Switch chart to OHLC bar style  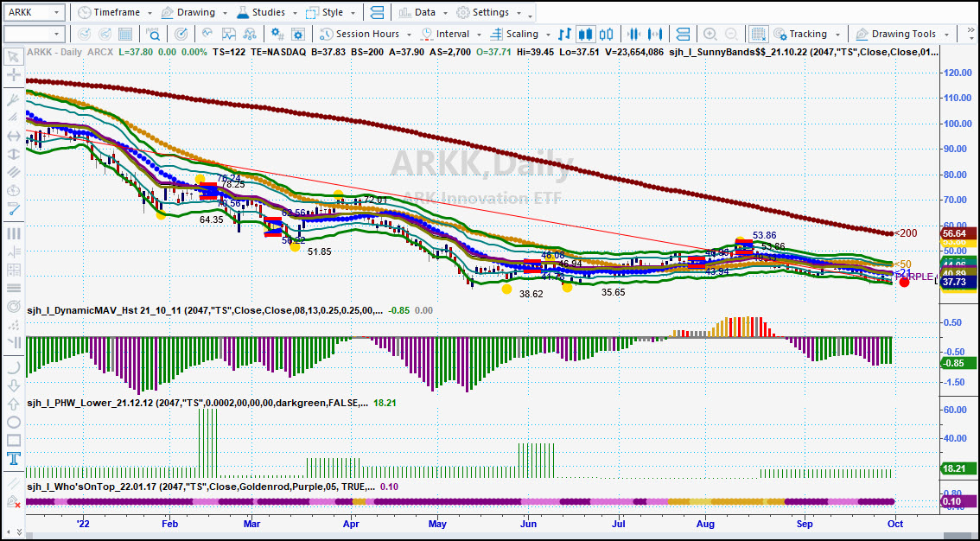[x=564, y=34]
